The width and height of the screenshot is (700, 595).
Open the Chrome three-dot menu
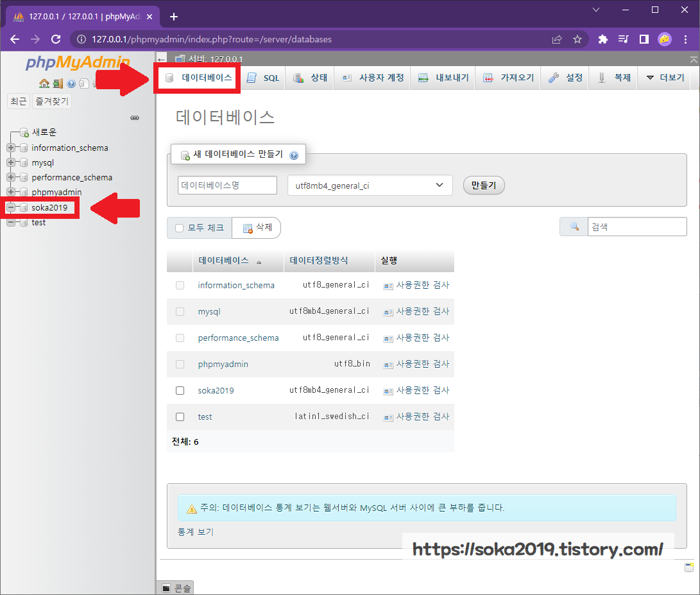coord(685,39)
